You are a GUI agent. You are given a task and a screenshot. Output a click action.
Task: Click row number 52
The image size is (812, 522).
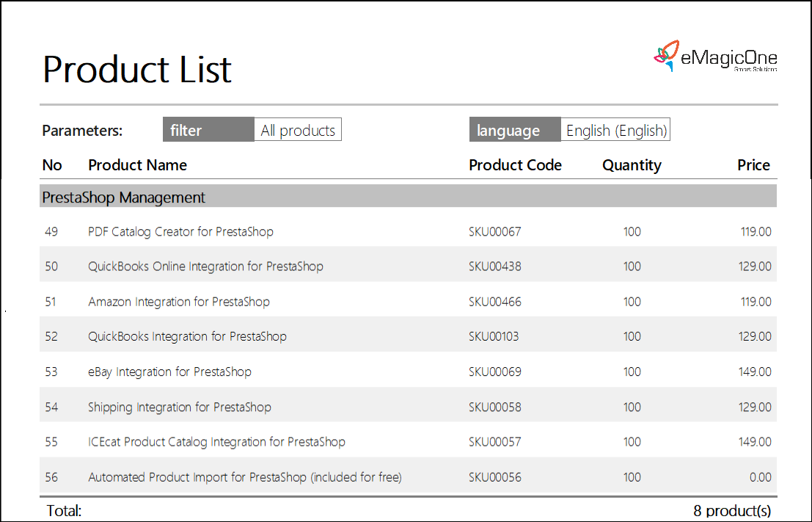point(51,336)
